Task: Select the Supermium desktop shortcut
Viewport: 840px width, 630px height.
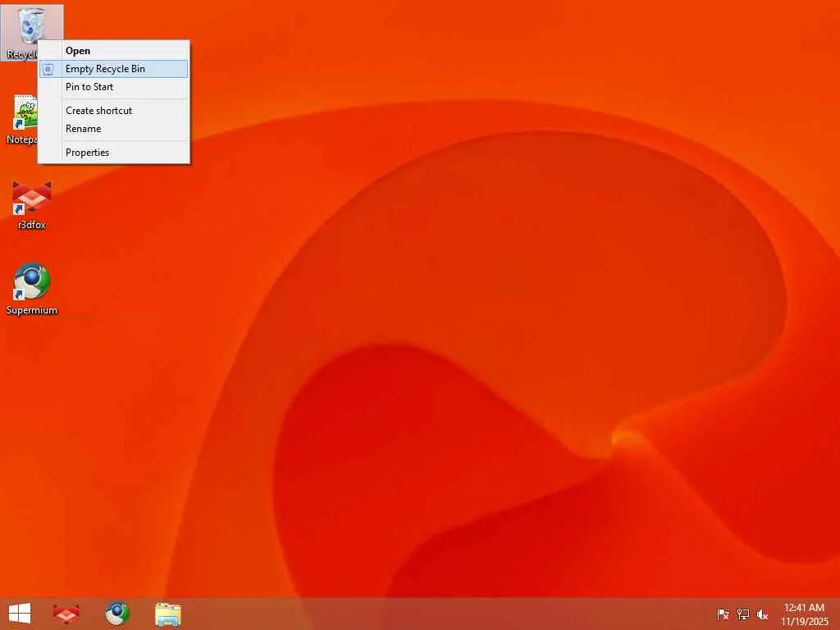Action: click(x=32, y=290)
